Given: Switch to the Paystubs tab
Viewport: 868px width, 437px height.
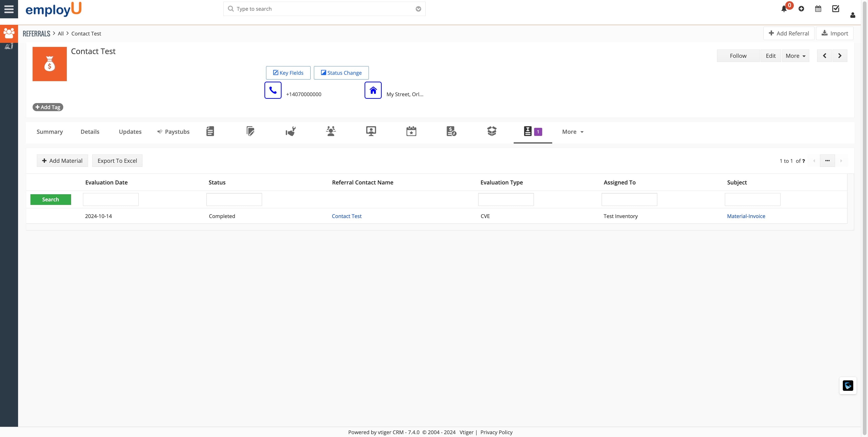Looking at the screenshot, I should pyautogui.click(x=173, y=132).
